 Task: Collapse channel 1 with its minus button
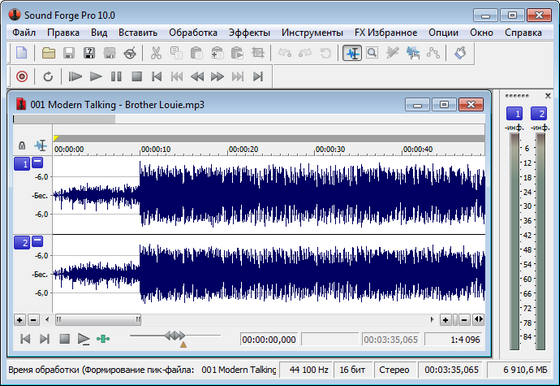[x=38, y=163]
